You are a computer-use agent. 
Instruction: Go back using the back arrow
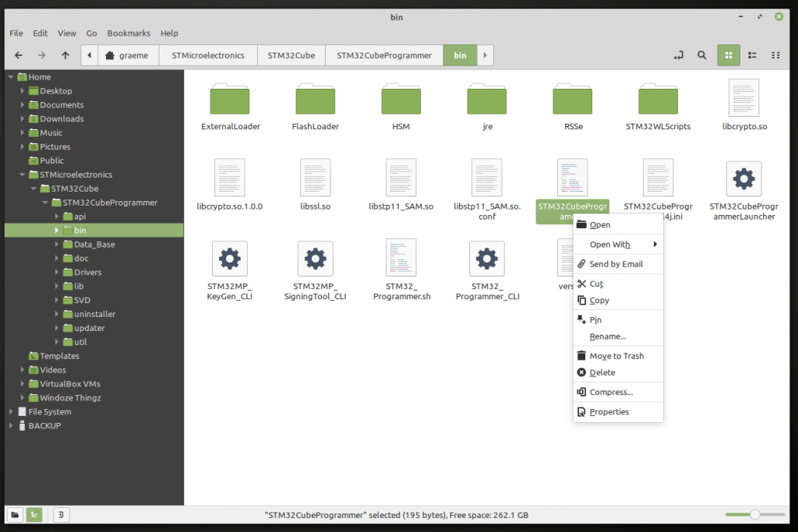(x=19, y=55)
